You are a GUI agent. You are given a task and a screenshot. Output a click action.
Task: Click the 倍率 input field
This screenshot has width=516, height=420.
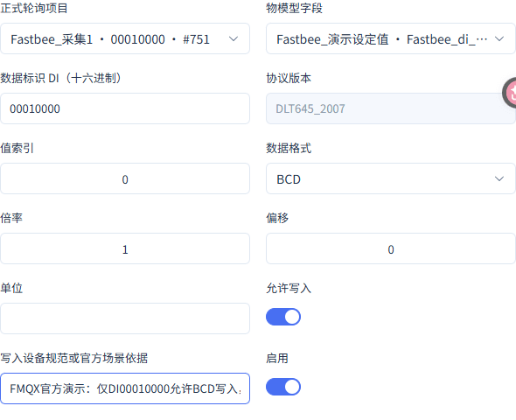coord(125,248)
